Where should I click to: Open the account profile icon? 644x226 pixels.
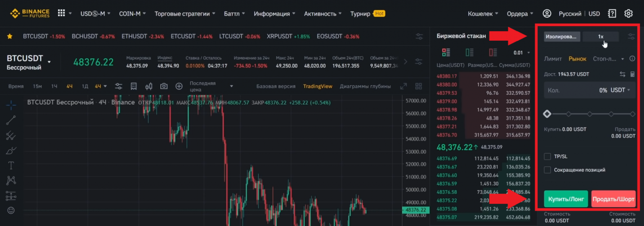(547, 13)
